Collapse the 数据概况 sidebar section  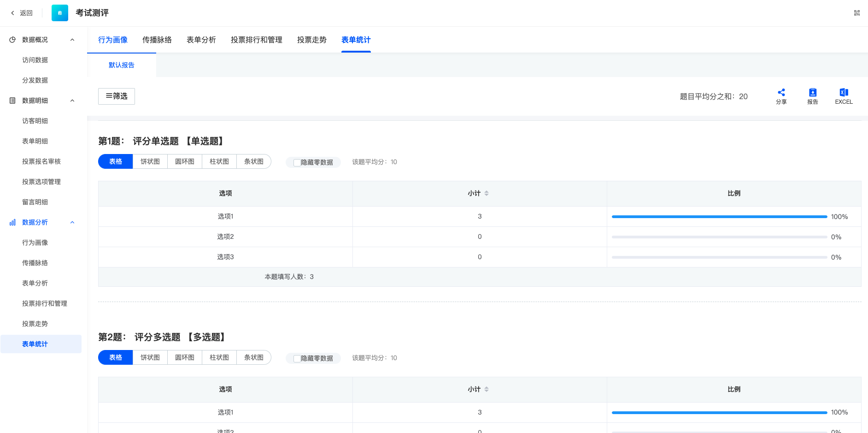coord(72,40)
